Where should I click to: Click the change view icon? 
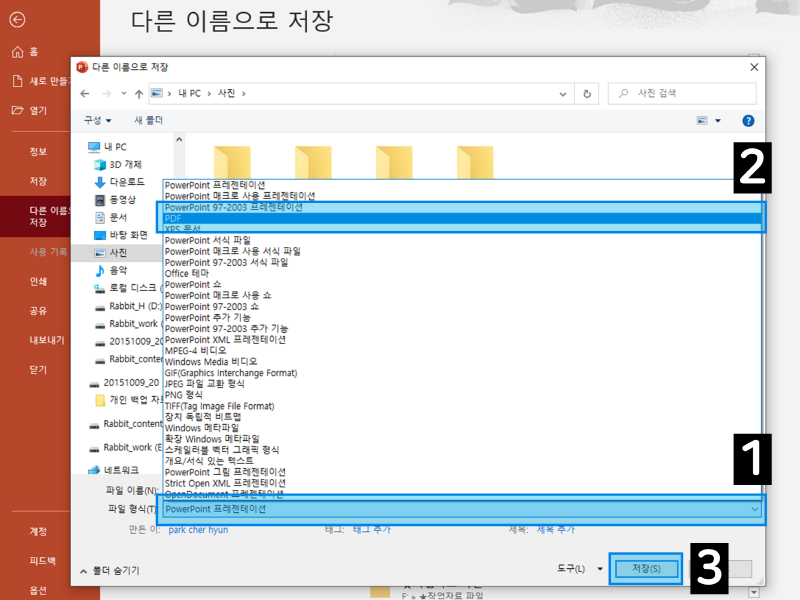(x=703, y=121)
